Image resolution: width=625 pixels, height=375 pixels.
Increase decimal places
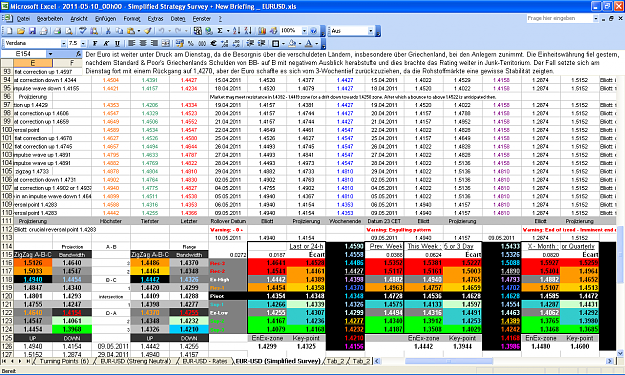click(225, 43)
